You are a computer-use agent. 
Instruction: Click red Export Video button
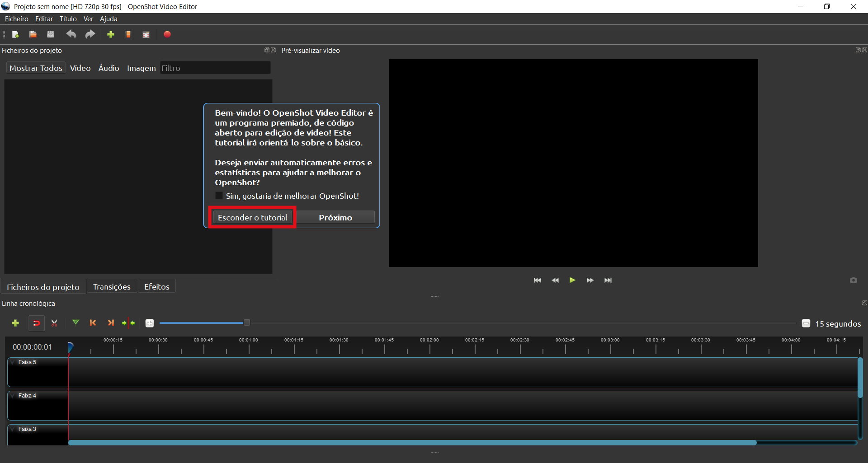pyautogui.click(x=167, y=34)
